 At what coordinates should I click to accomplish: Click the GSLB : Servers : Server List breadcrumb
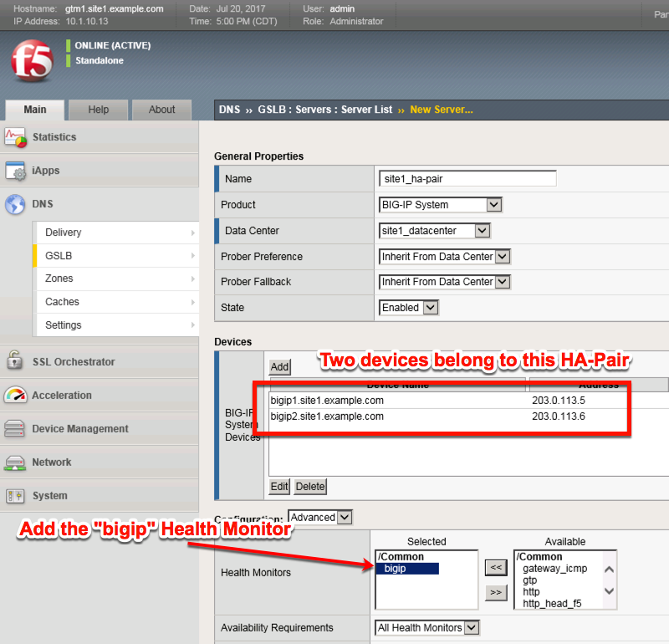[324, 110]
